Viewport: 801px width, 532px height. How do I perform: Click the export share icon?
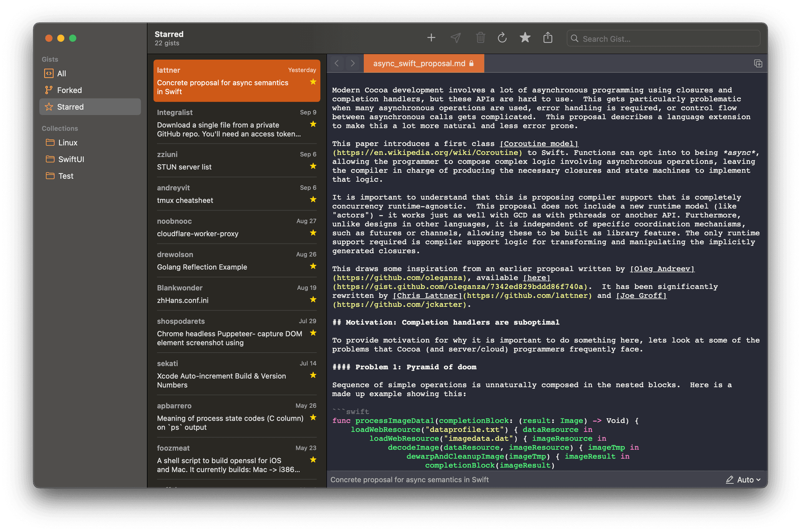[547, 38]
